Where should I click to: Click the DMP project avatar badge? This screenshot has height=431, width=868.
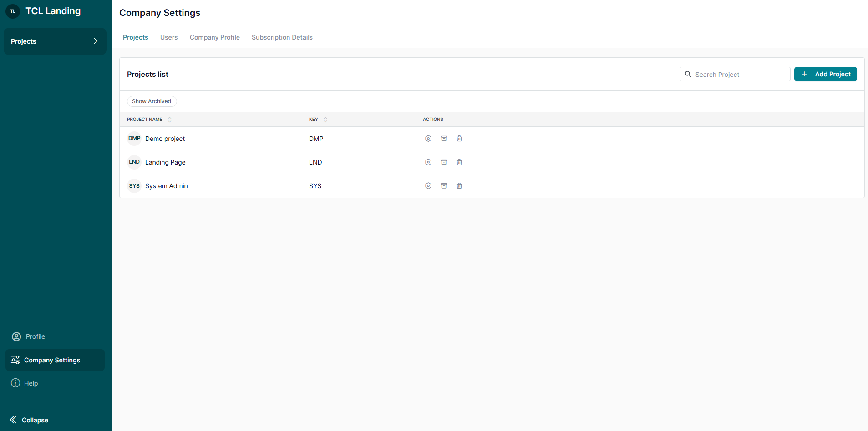134,138
